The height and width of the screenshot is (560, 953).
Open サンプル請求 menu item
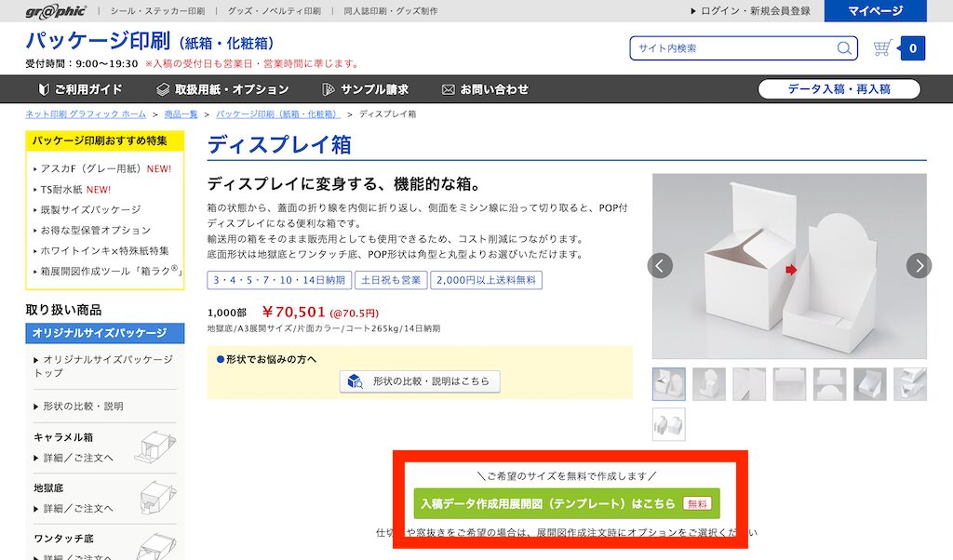tap(365, 89)
